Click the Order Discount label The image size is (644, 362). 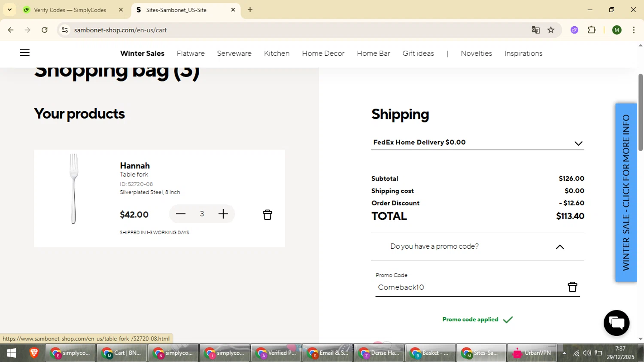click(x=395, y=203)
